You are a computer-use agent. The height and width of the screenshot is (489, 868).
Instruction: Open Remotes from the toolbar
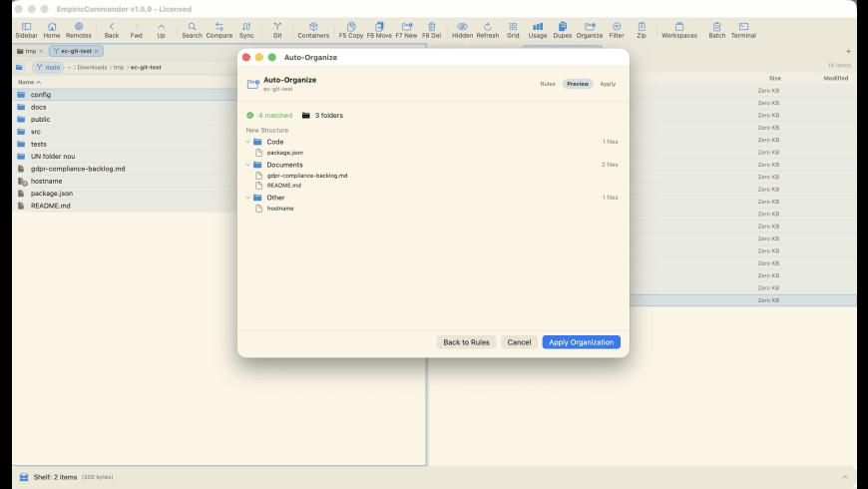pos(79,31)
